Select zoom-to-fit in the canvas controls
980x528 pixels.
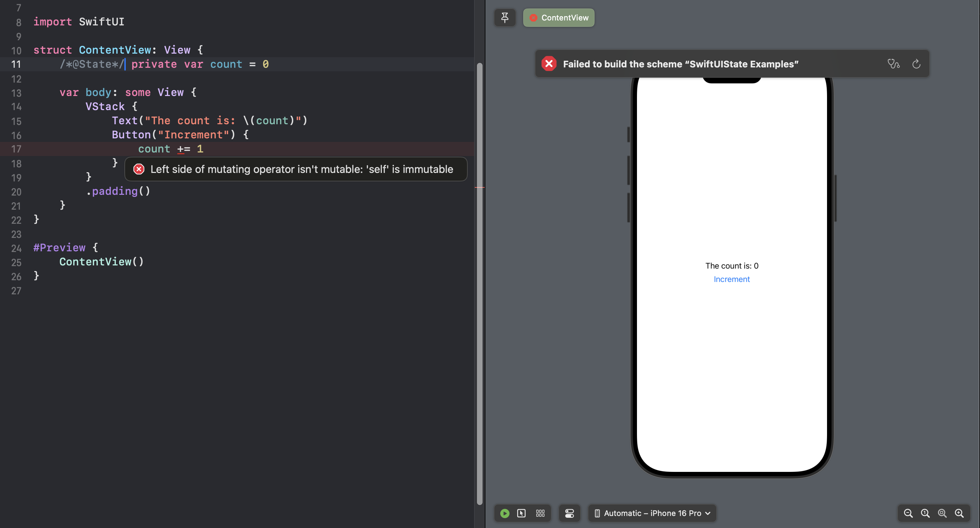tap(942, 513)
